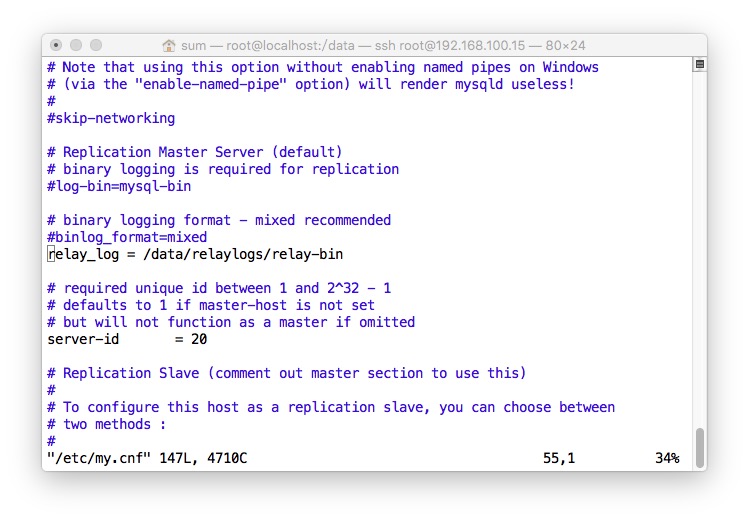Click the "/etc/my.cnf" status line text

click(147, 458)
